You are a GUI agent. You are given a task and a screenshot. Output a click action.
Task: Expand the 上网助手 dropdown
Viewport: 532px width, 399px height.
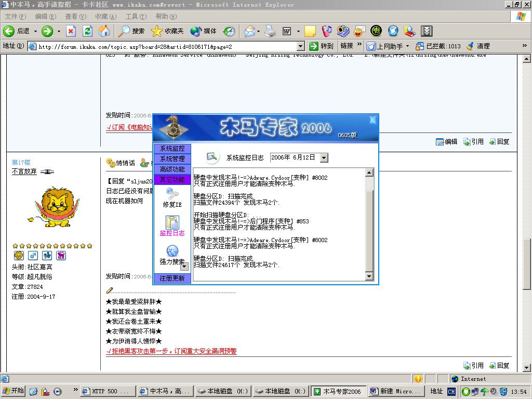tap(407, 46)
